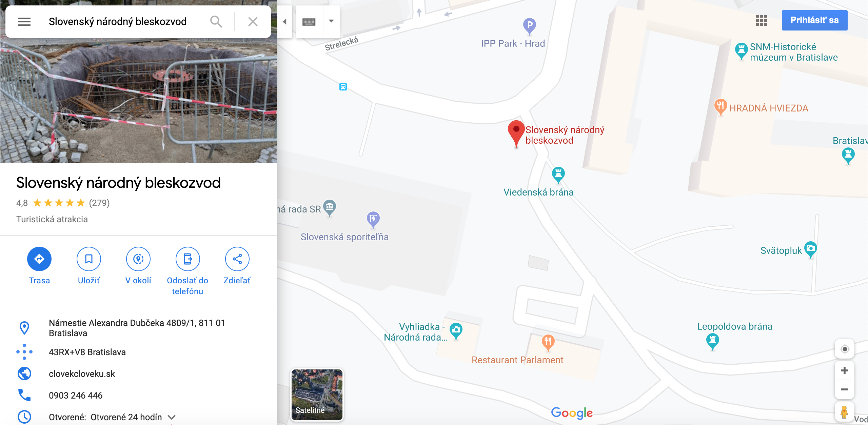Clear the search with X icon

(253, 22)
